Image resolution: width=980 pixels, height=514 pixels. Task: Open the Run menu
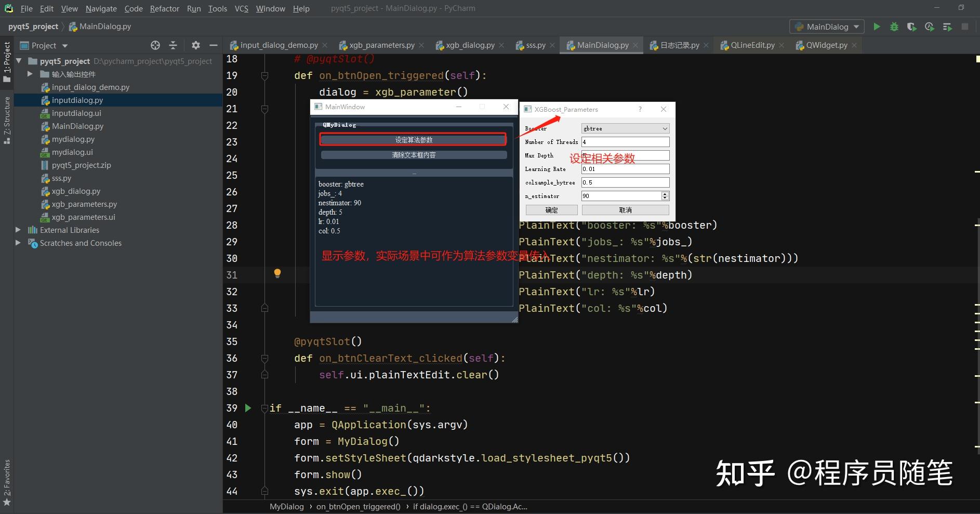(x=194, y=8)
